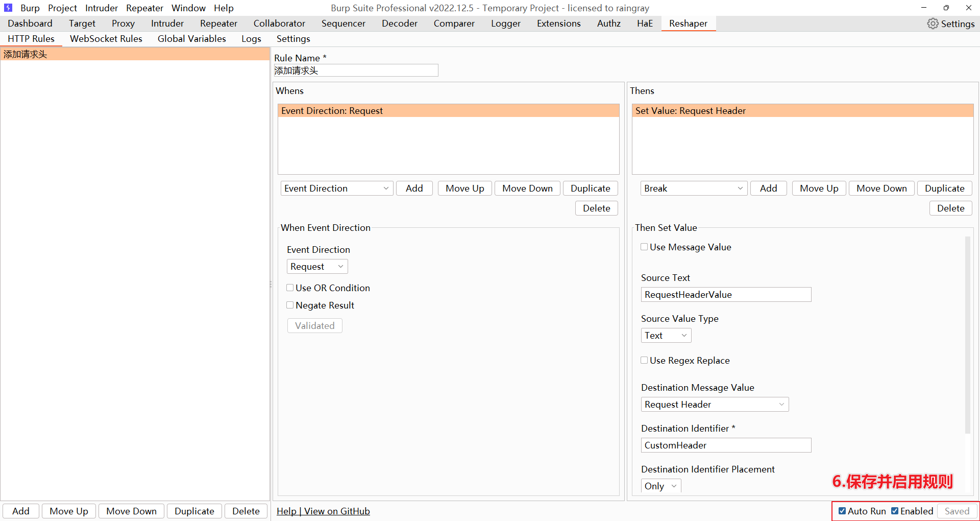Select the Event Direction: Request when item
This screenshot has height=521, width=980.
coord(449,111)
